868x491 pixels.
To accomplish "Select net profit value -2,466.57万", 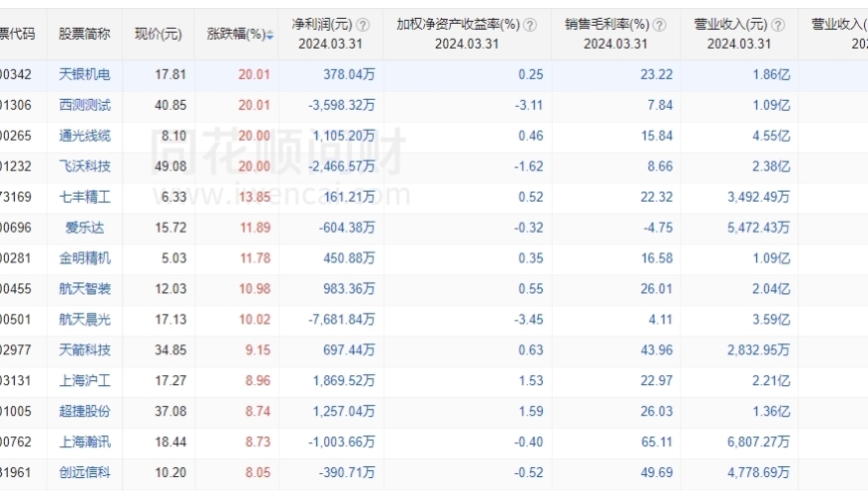I will point(342,166).
